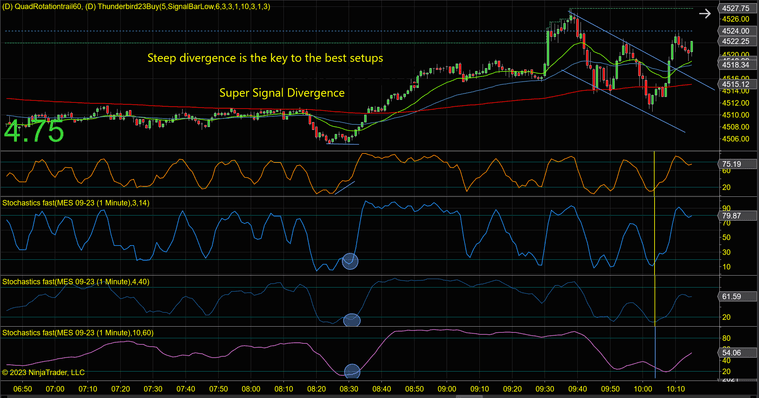Click the 09:00 time axis label
This screenshot has height=398, width=759.
447,389
